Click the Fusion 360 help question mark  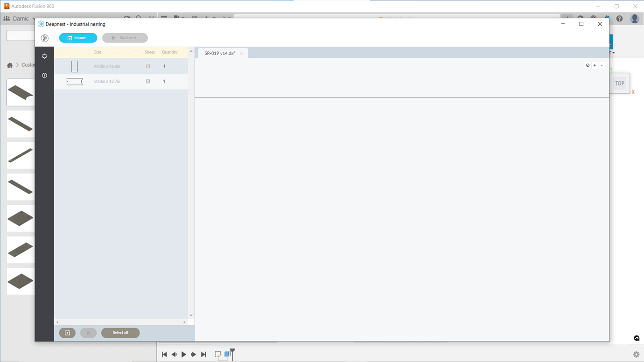pos(619,19)
